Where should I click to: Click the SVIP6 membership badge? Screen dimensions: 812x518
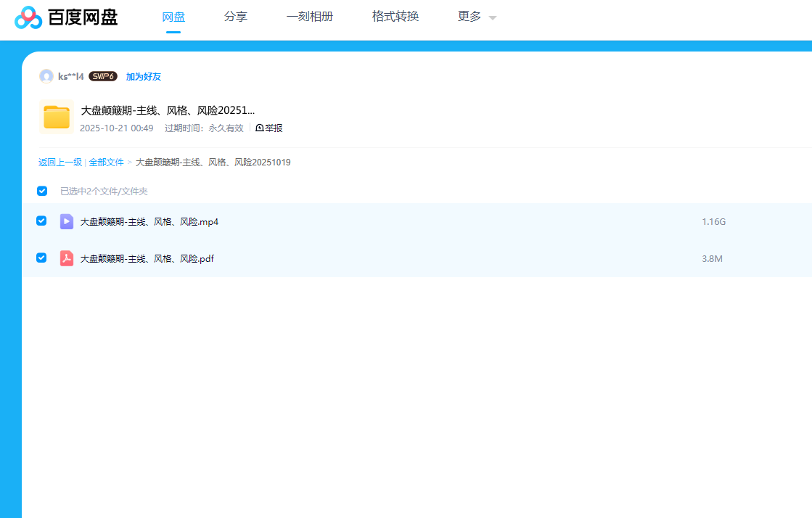tap(103, 76)
